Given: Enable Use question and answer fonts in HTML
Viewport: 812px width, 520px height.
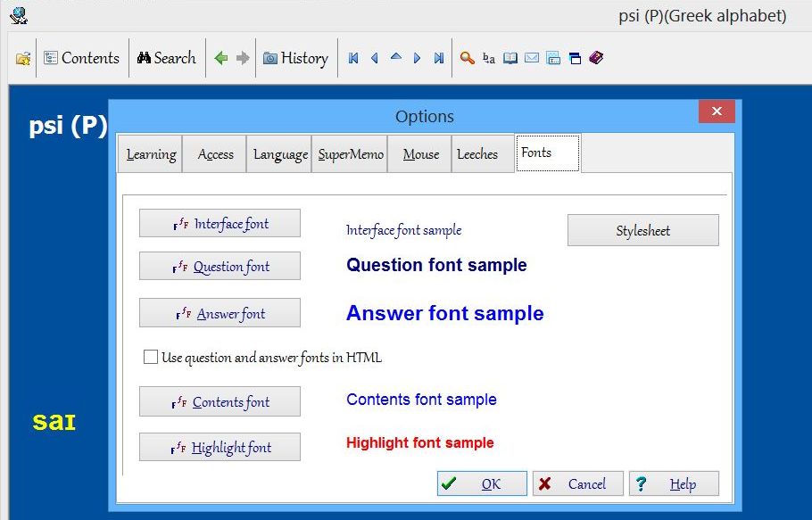Looking at the screenshot, I should click(x=151, y=358).
